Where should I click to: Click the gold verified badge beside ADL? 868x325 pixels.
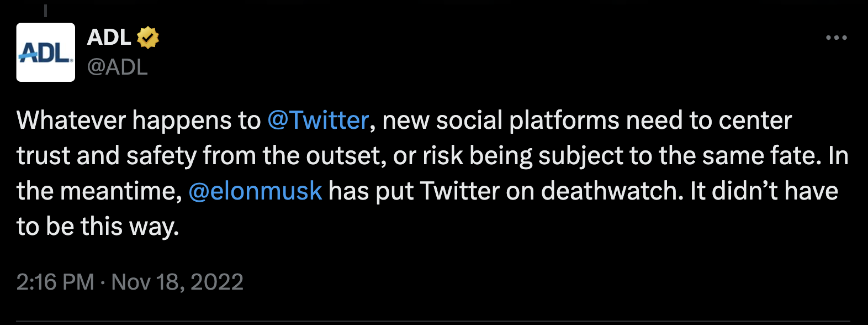pyautogui.click(x=148, y=38)
